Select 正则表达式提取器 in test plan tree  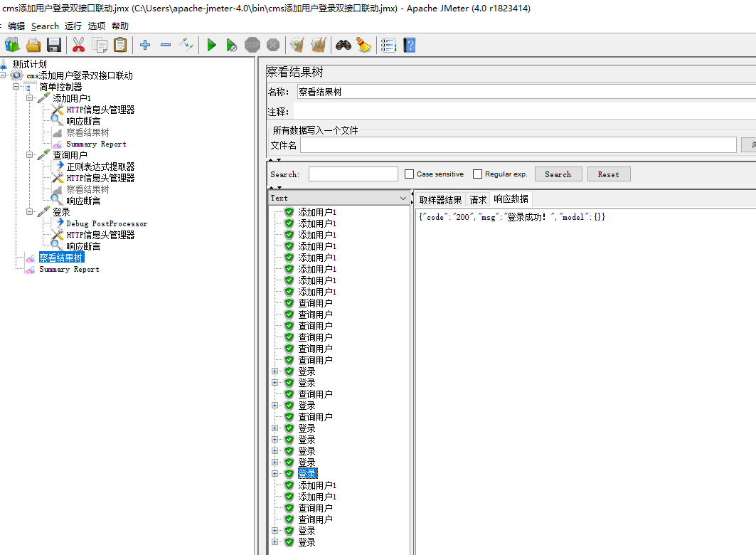tap(100, 166)
